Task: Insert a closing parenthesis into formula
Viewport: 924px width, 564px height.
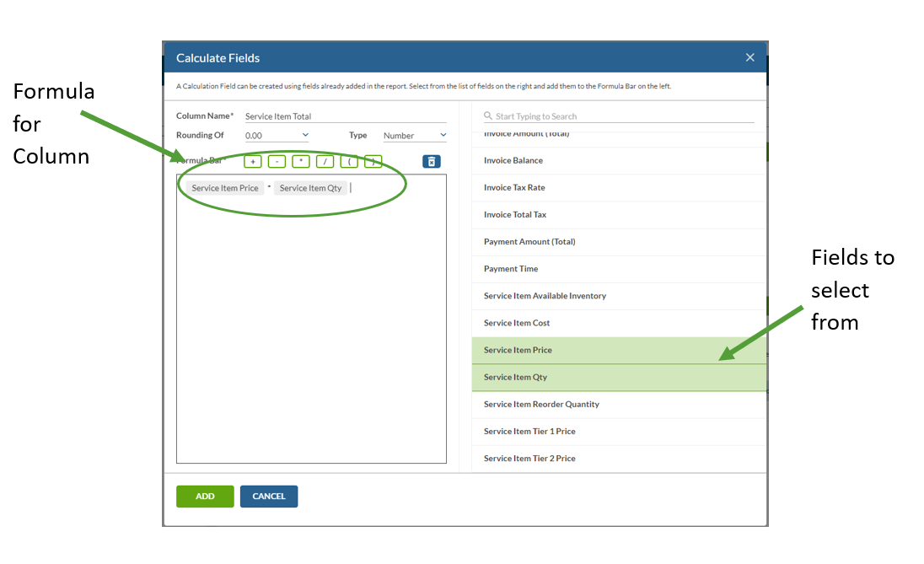Action: click(x=373, y=162)
